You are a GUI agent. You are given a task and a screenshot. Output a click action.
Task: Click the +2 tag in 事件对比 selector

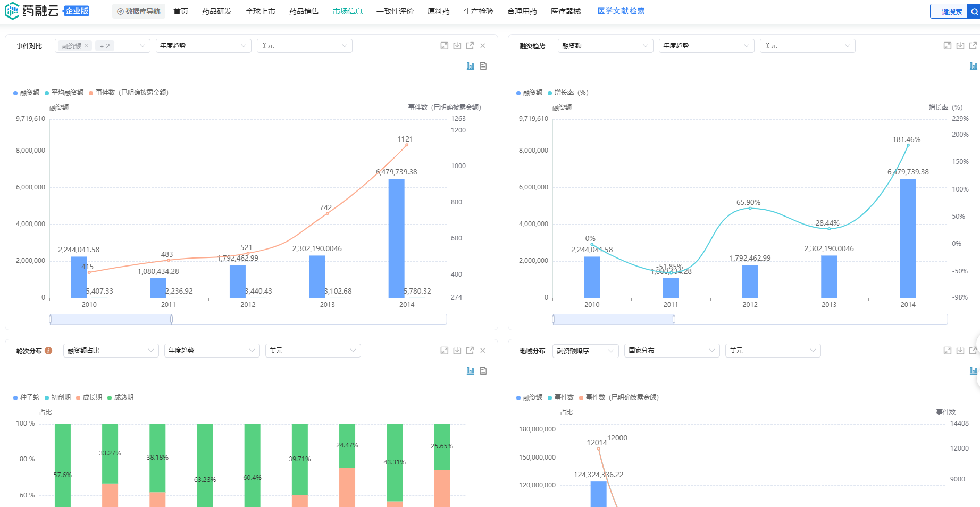pos(105,46)
